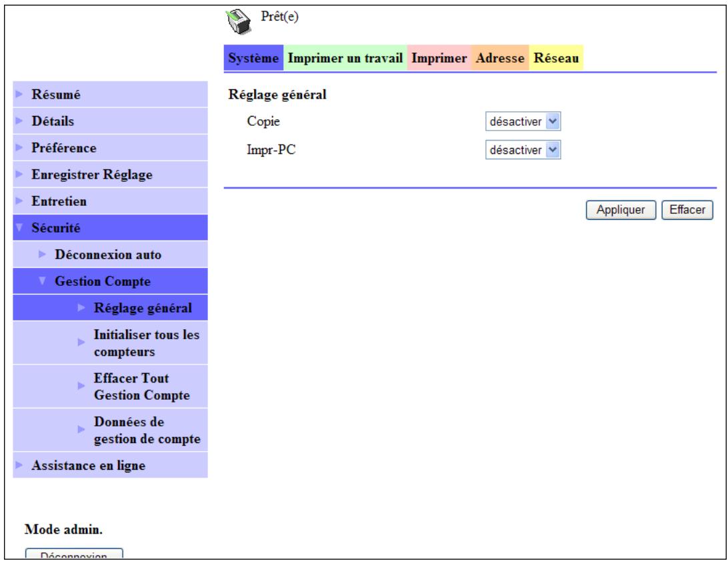Open Assistance en ligne
Viewport: 728px width, 561px height.
(110, 465)
